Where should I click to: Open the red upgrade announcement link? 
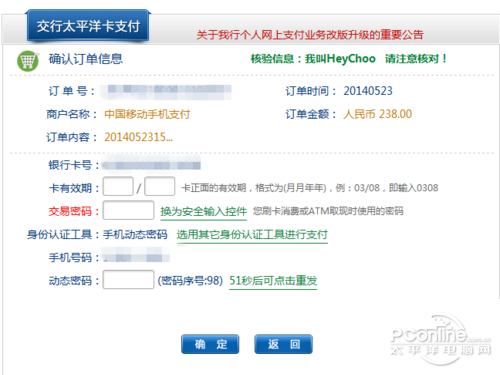tap(310, 35)
